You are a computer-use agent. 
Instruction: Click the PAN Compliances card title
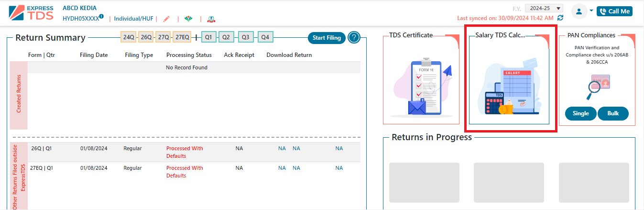click(591, 35)
